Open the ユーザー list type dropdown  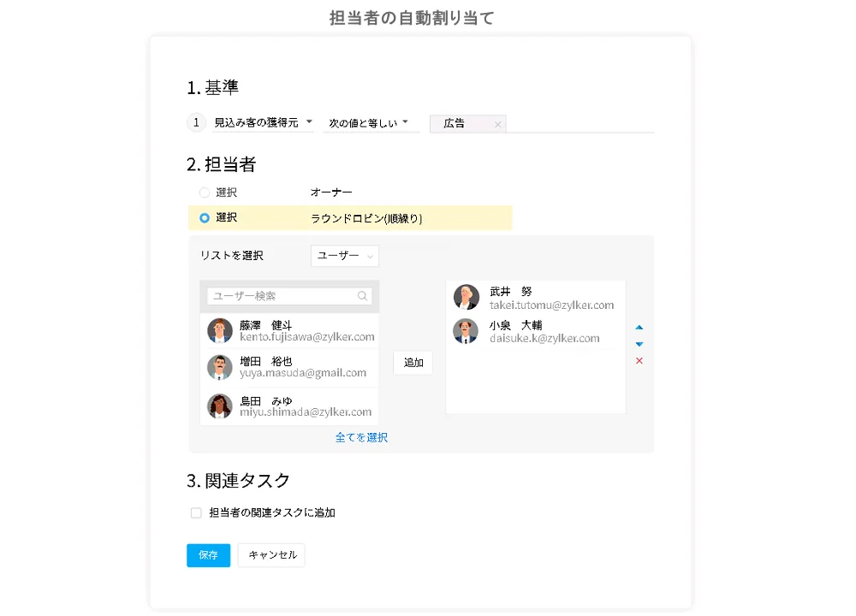tap(344, 256)
